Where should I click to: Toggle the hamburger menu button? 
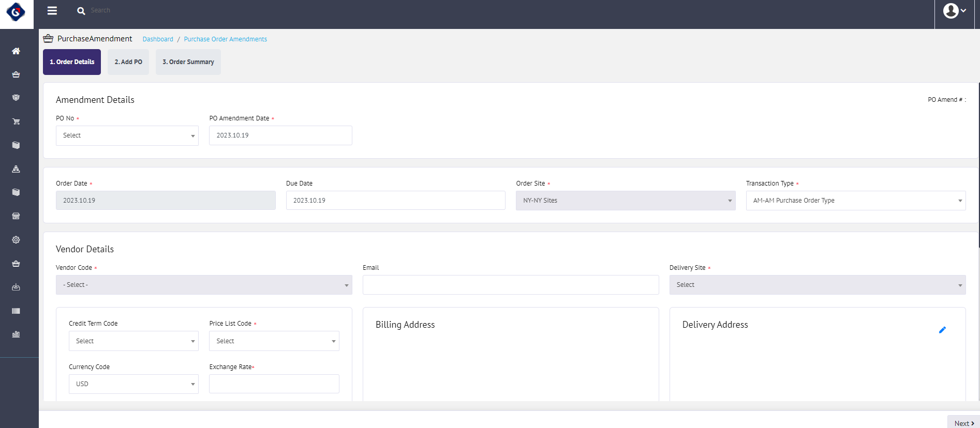[x=52, y=10]
